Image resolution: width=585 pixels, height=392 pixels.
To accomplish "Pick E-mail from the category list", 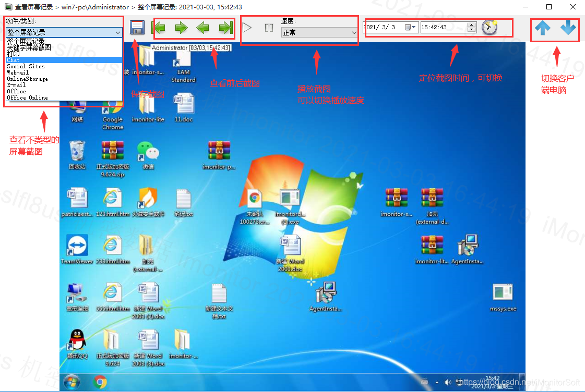I will (x=64, y=85).
